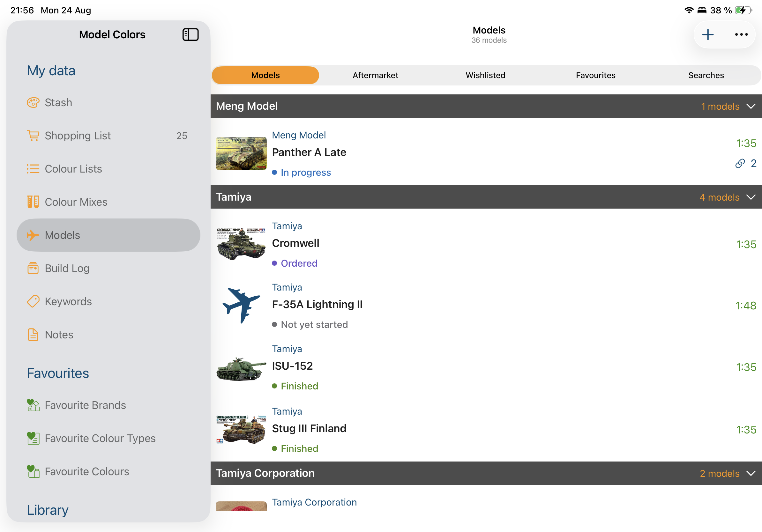This screenshot has width=762, height=532.
Task: Click the 1:48 scale on F-35A
Action: (x=746, y=306)
